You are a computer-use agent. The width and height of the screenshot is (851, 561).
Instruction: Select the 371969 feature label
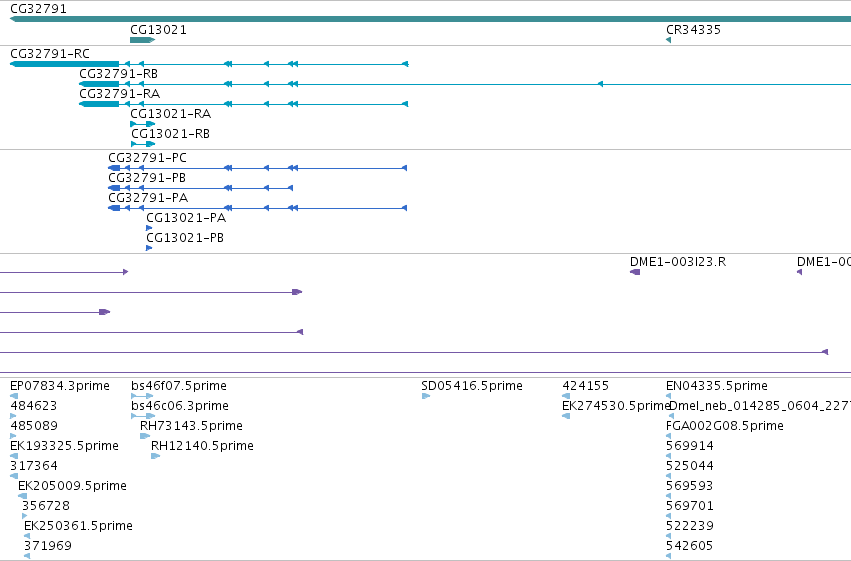tap(48, 545)
